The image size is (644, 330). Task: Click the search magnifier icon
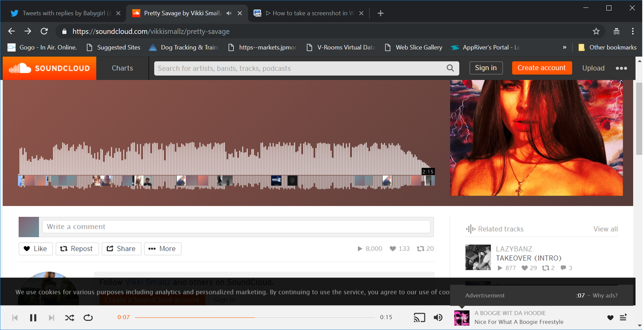point(450,68)
